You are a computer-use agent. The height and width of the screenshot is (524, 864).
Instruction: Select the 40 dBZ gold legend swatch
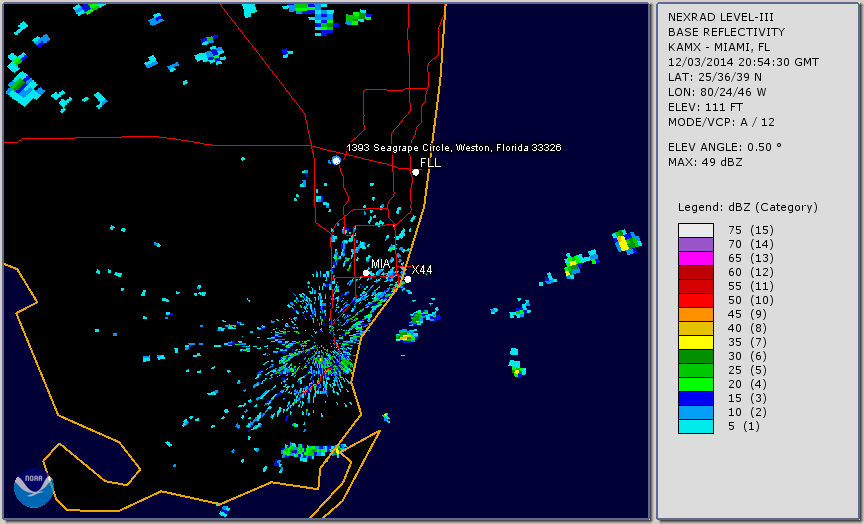tap(696, 328)
